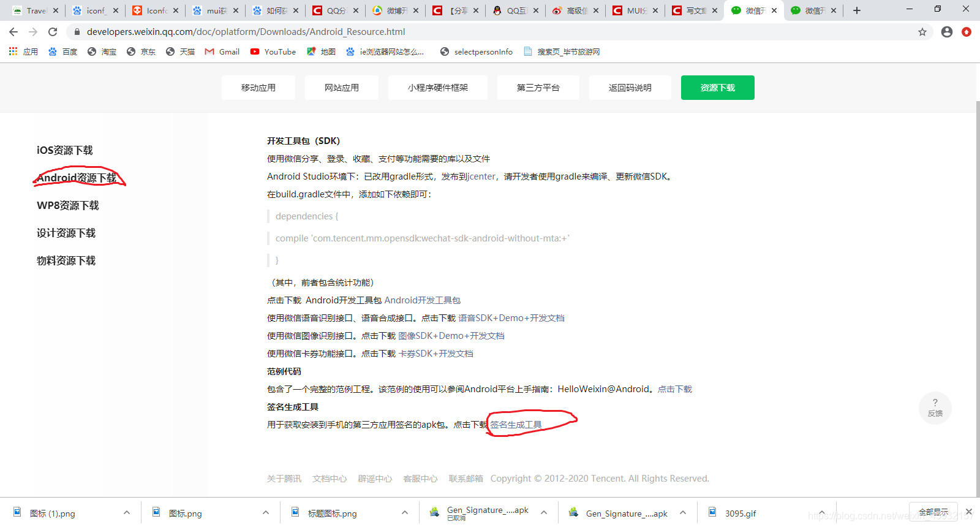Screen dimensions: 980x527
Task: Close the 微博 tab
Action: pyautogui.click(x=416, y=10)
